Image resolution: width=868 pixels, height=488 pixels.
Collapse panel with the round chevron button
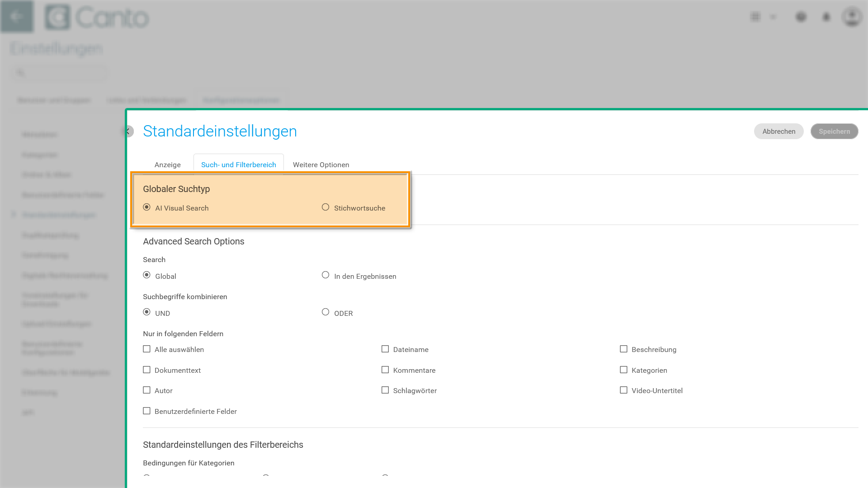[x=128, y=131]
